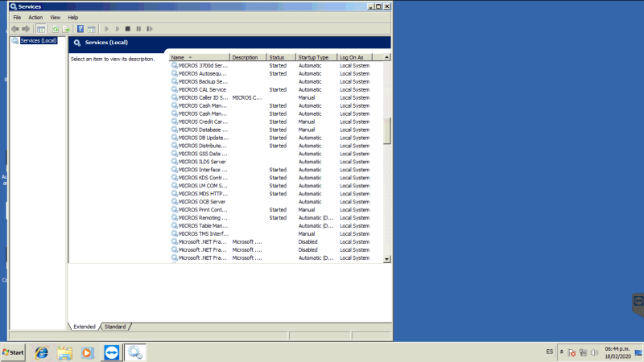This screenshot has width=644, height=362.
Task: Click the ES language indicator
Action: (x=550, y=352)
